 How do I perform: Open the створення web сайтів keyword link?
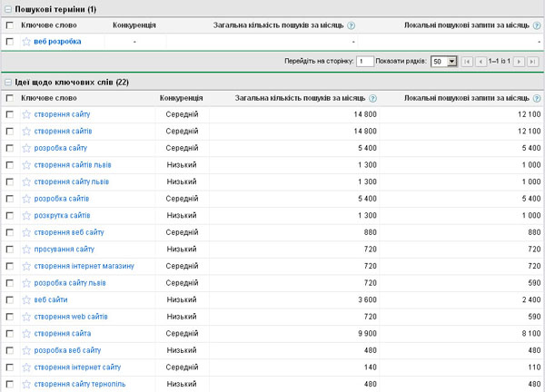tap(71, 317)
